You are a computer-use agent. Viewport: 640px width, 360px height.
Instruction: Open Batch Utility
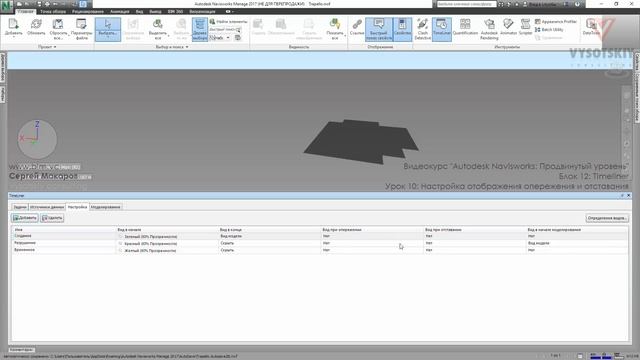(x=549, y=29)
